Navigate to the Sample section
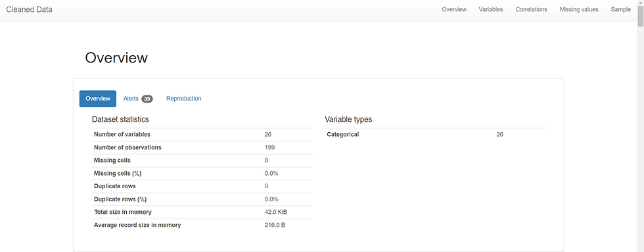Image resolution: width=644 pixels, height=252 pixels. coord(620,9)
